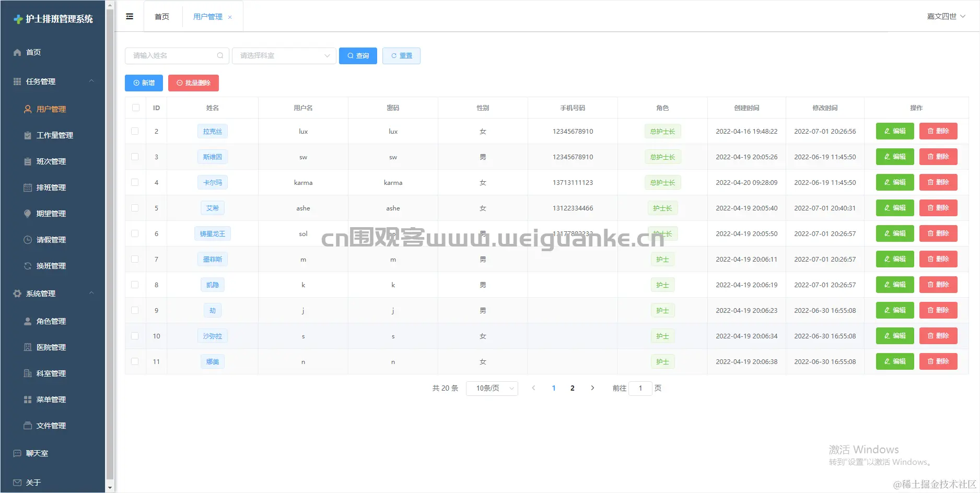Open 请假管理 in the sidebar
This screenshot has width=980, height=493.
point(51,240)
